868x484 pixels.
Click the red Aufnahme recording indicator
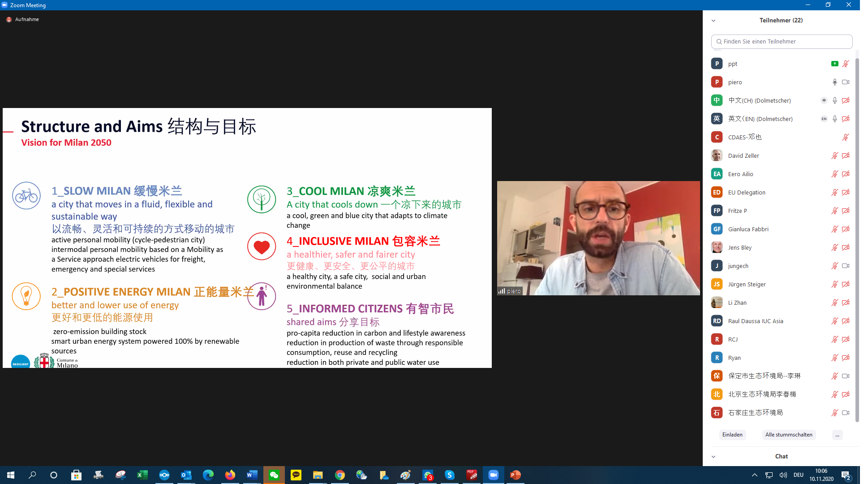point(9,19)
